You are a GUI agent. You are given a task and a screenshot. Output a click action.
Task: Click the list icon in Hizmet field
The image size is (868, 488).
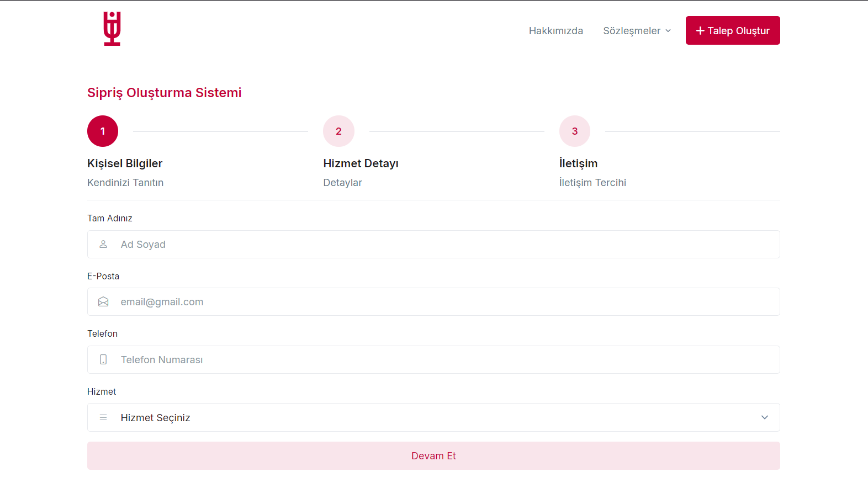[x=103, y=417]
